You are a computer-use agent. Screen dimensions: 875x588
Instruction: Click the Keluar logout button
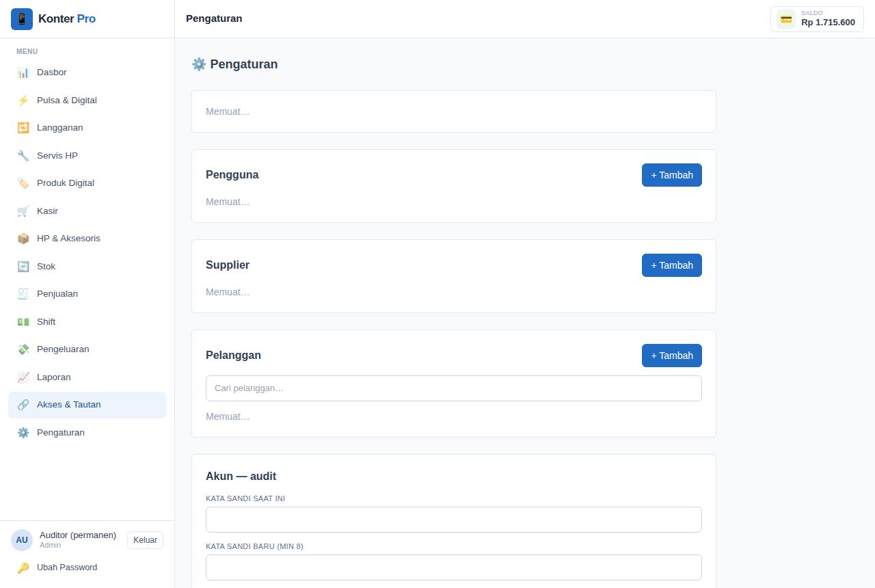pyautogui.click(x=145, y=540)
